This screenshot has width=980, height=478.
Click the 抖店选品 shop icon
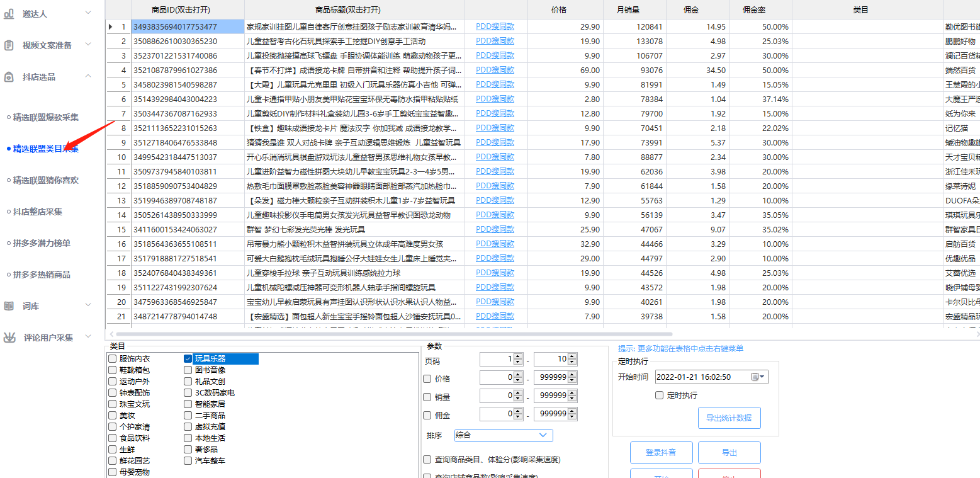click(9, 77)
